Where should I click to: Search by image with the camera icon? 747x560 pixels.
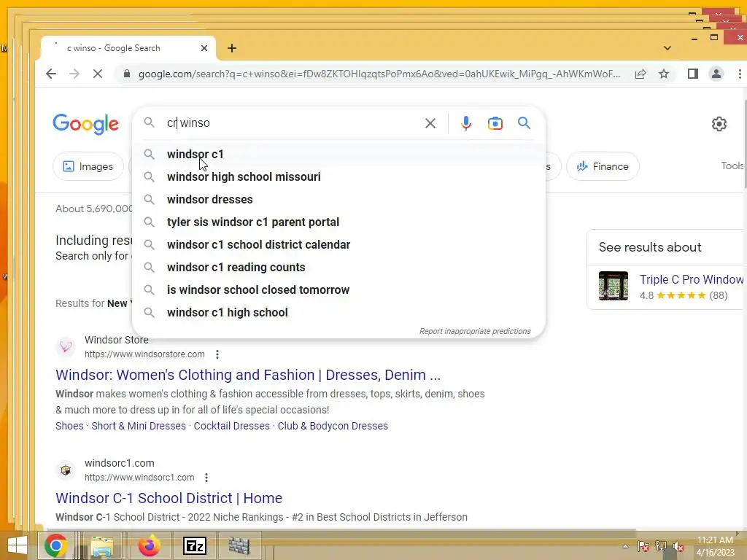(495, 123)
